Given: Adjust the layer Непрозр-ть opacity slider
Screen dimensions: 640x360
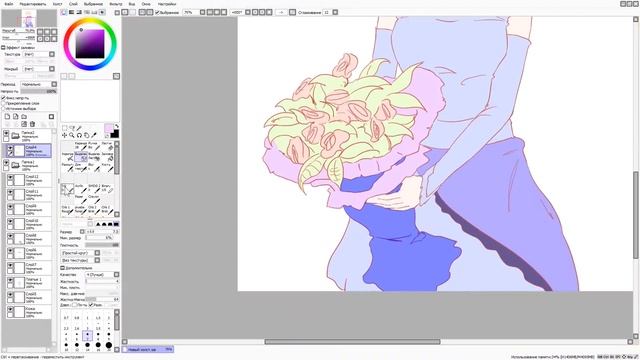Looking at the screenshot, I should (39, 91).
